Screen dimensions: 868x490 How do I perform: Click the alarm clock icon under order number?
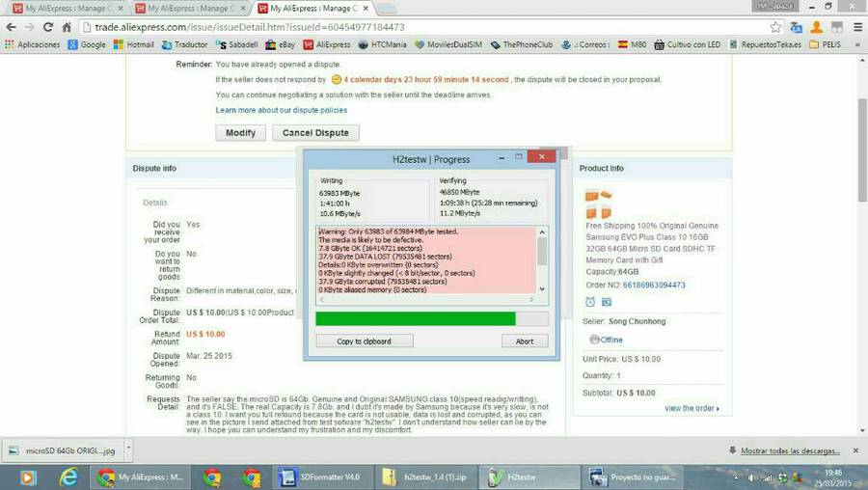coord(590,302)
